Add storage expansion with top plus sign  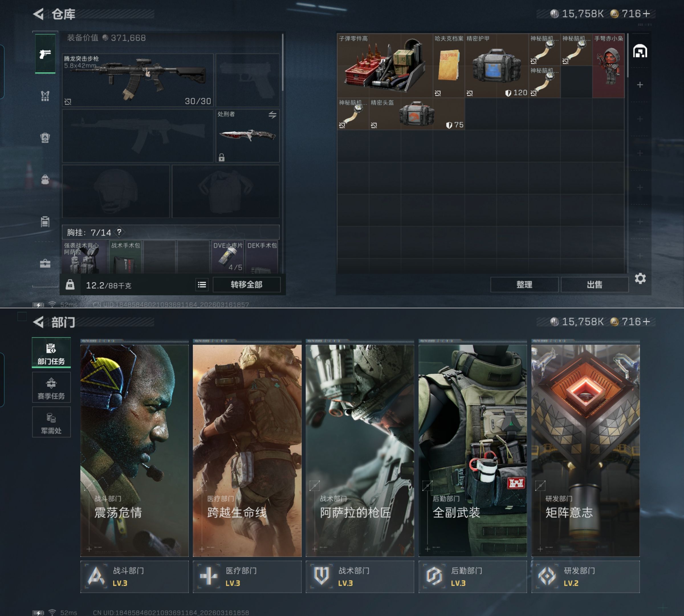pyautogui.click(x=640, y=85)
